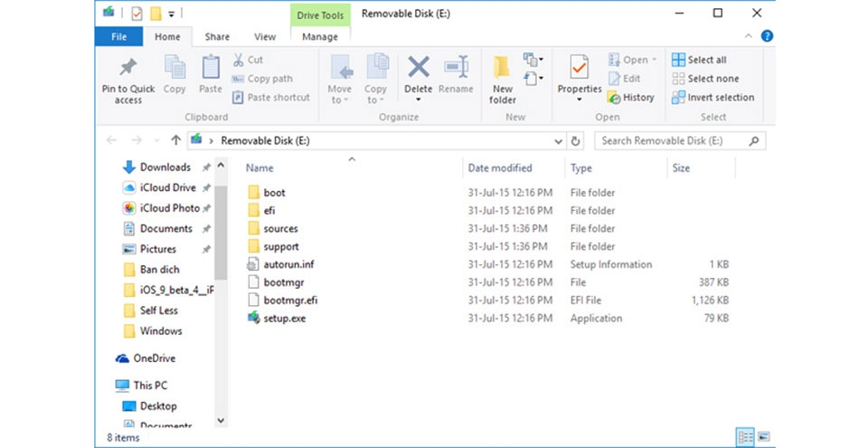Switch to large icons view toggle
Image resolution: width=868 pixels, height=448 pixels.
763,437
